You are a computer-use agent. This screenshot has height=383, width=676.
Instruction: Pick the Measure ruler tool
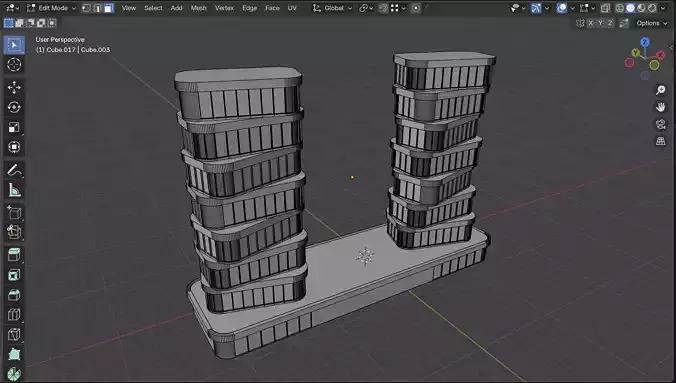pyautogui.click(x=14, y=190)
